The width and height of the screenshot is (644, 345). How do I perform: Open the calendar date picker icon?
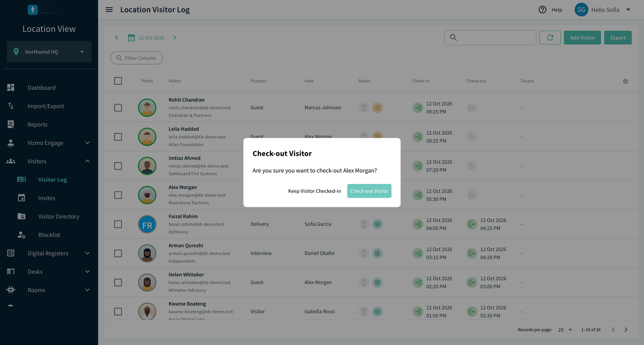tap(132, 38)
